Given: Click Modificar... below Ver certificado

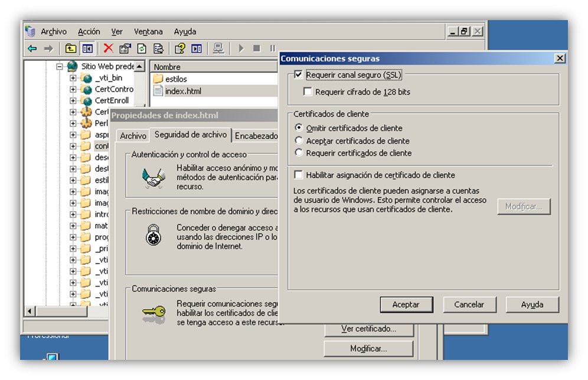Looking at the screenshot, I should tap(368, 349).
